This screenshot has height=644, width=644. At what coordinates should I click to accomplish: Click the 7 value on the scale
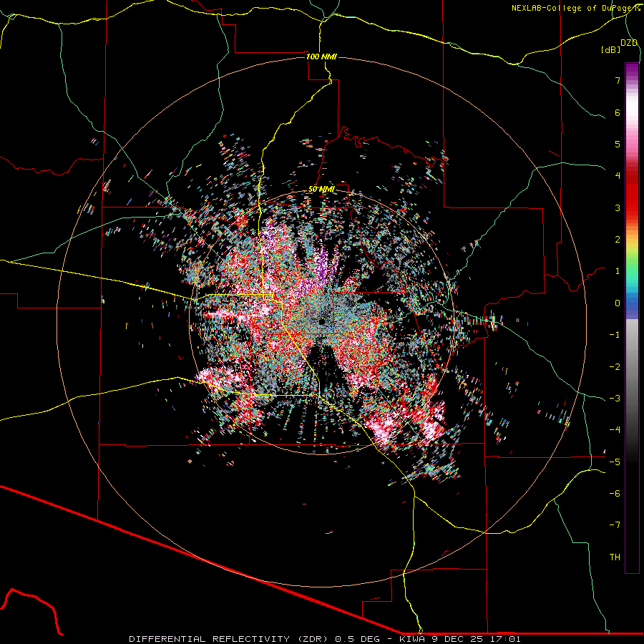click(x=618, y=80)
